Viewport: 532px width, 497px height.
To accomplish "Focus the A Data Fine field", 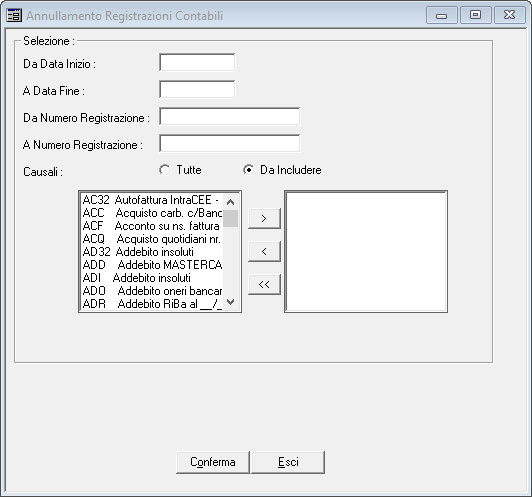I will tap(197, 90).
